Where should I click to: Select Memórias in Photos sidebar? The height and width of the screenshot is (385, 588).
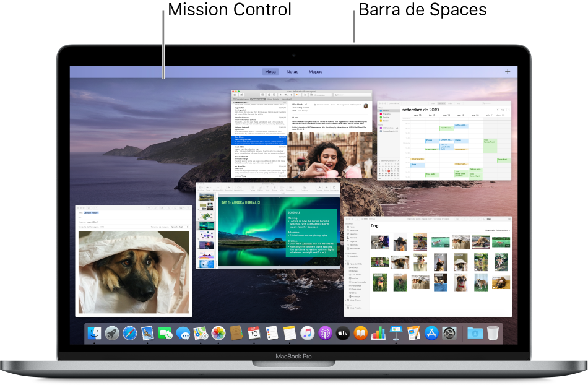(353, 230)
